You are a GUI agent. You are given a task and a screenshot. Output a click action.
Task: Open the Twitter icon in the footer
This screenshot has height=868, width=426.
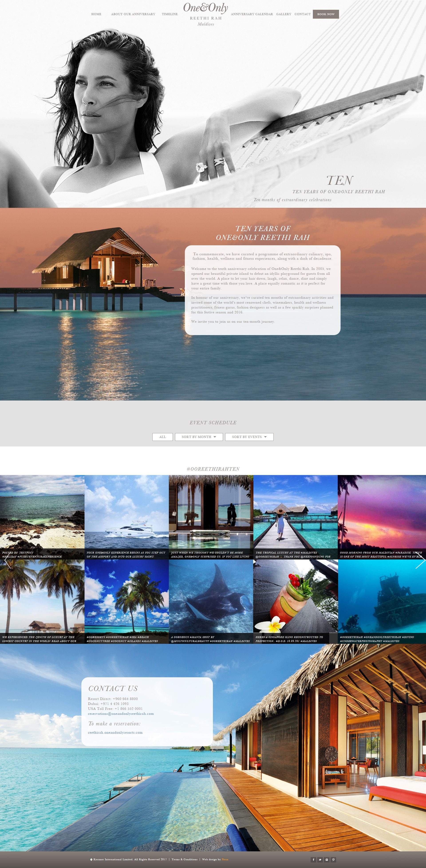coord(320,860)
